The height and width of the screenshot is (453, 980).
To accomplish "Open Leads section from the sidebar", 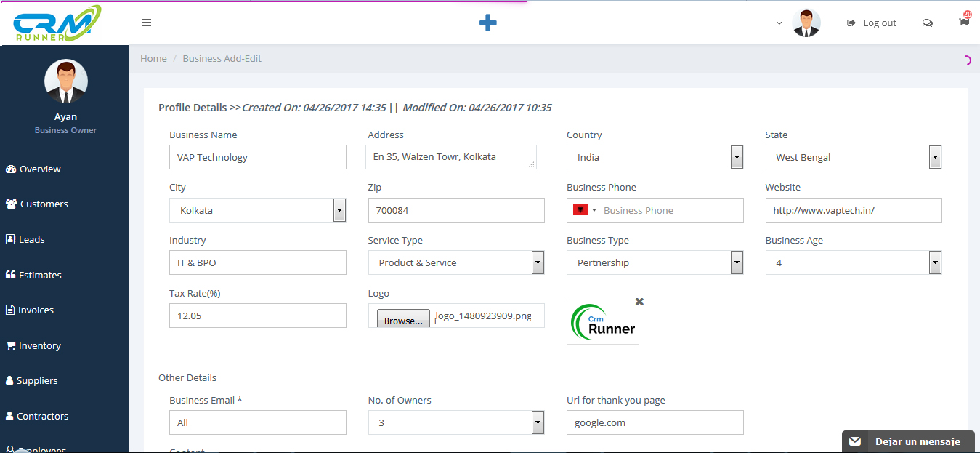I will point(31,238).
